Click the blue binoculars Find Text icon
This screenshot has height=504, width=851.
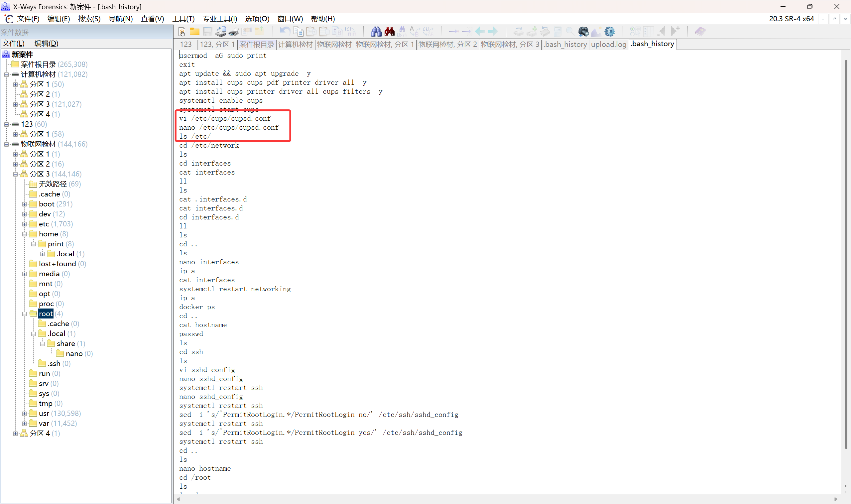(x=376, y=32)
